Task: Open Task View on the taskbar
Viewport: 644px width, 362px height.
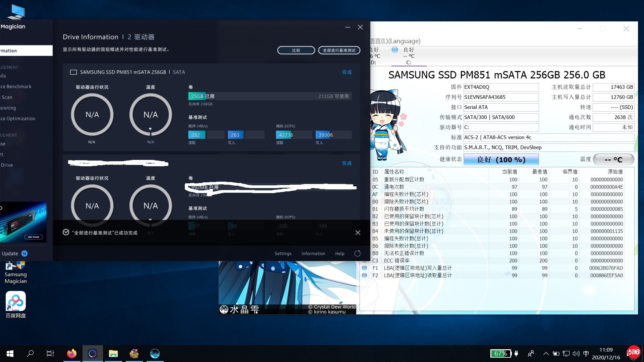Action: pyautogui.click(x=50, y=354)
